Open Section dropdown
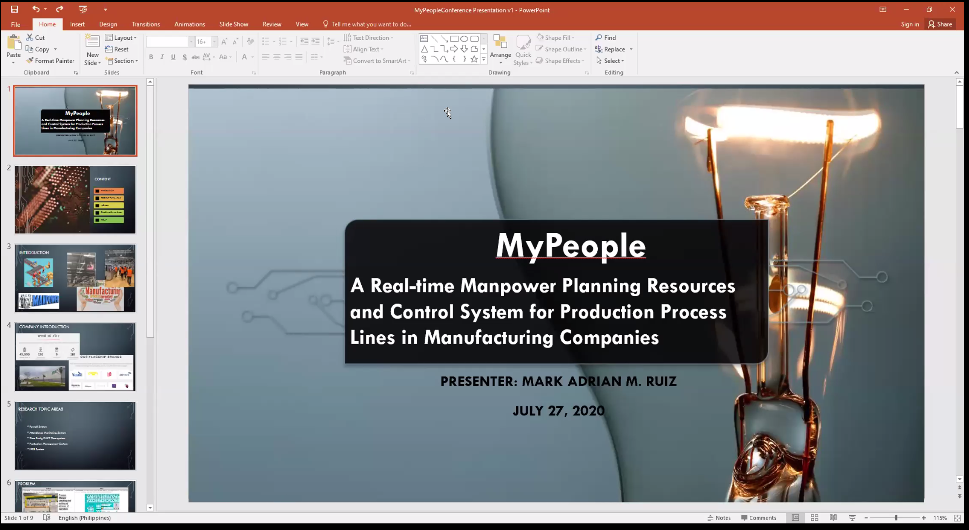969x530 pixels. (x=122, y=61)
